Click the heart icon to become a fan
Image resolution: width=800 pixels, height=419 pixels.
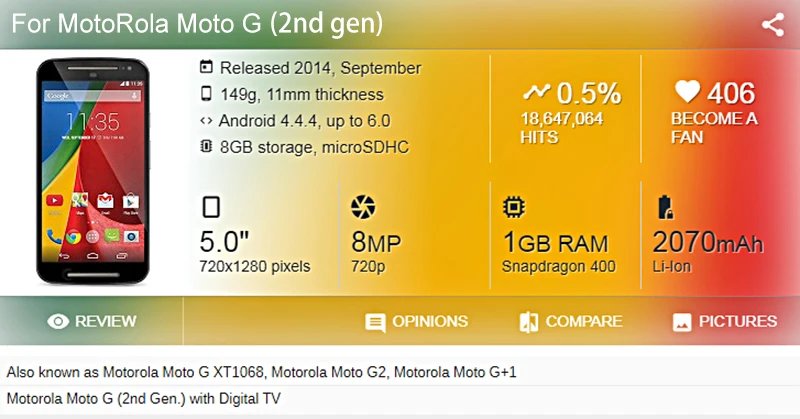[686, 92]
